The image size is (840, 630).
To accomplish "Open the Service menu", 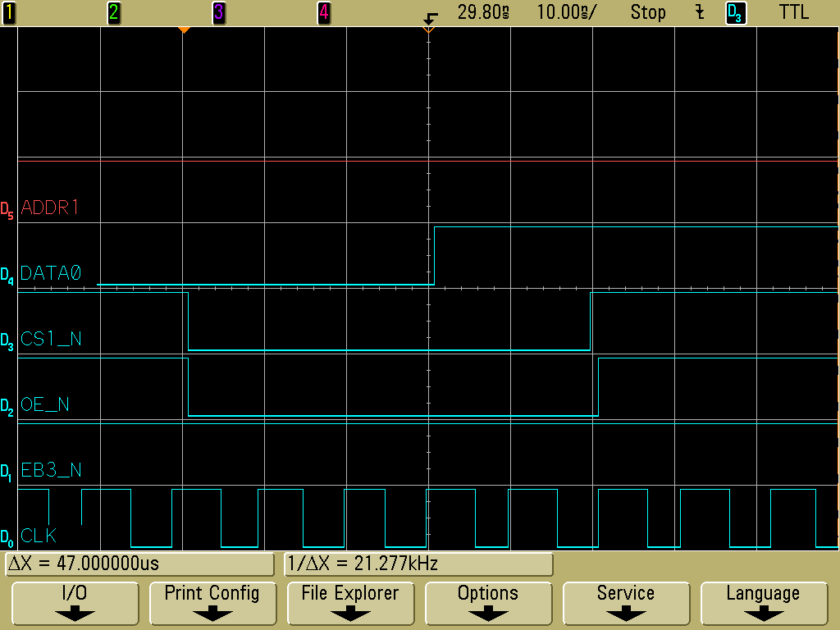I will coord(626,603).
